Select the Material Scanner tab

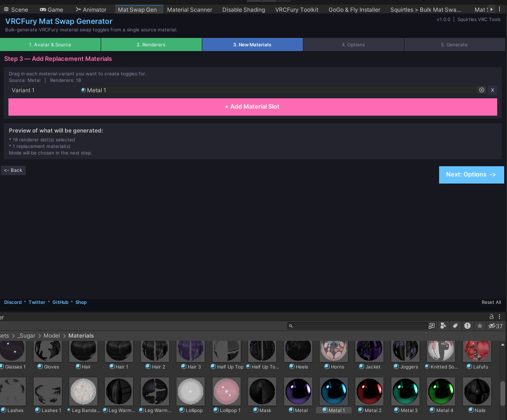tap(190, 10)
